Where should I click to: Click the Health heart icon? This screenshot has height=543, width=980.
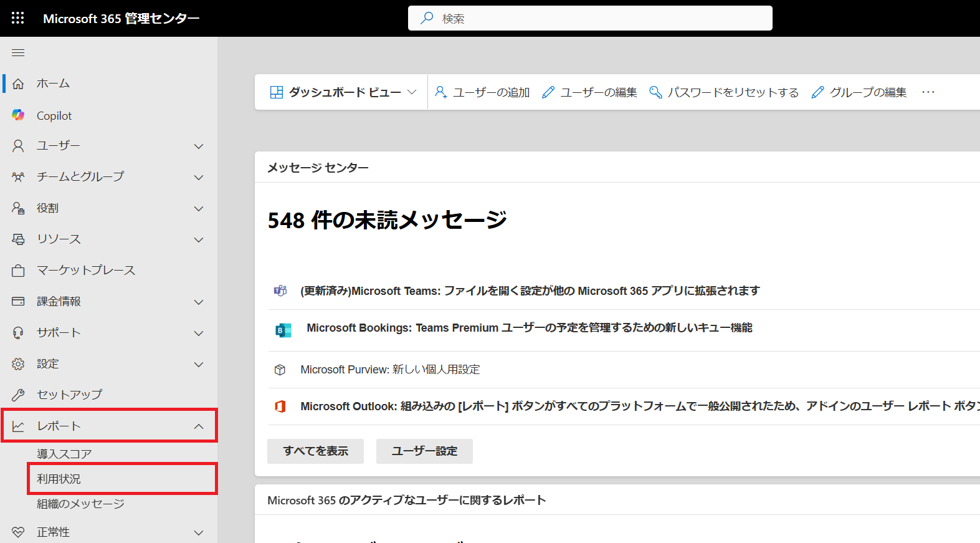pyautogui.click(x=18, y=532)
